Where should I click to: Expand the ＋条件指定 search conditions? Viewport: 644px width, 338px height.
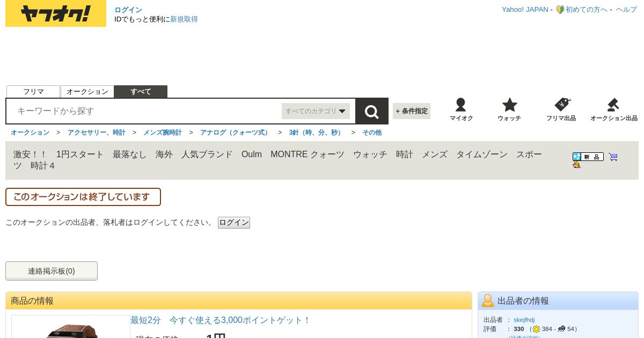(x=412, y=111)
